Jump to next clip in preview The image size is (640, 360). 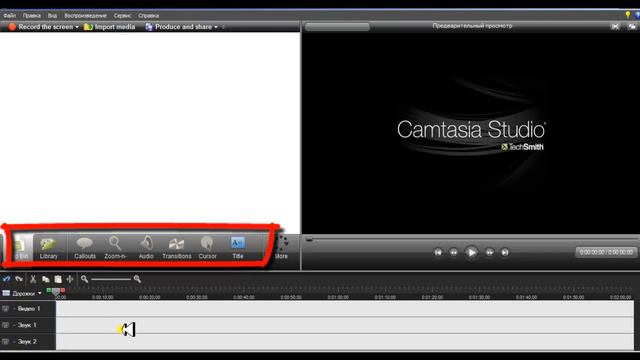coord(505,253)
